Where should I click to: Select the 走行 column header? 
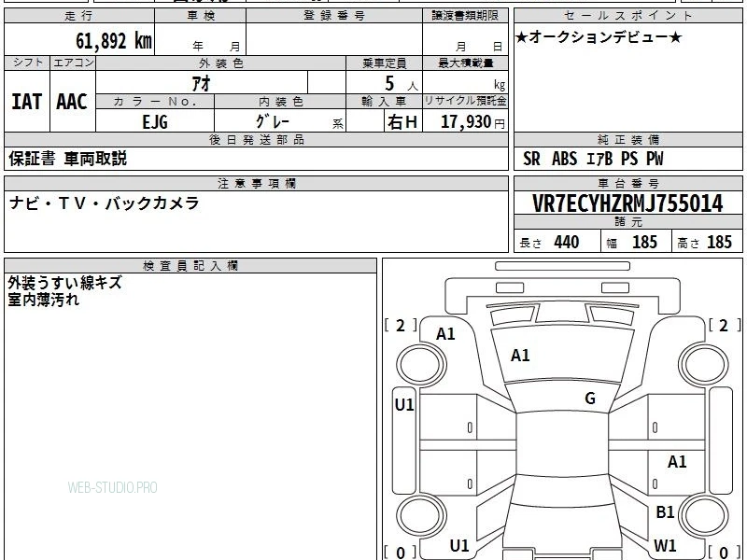point(79,16)
